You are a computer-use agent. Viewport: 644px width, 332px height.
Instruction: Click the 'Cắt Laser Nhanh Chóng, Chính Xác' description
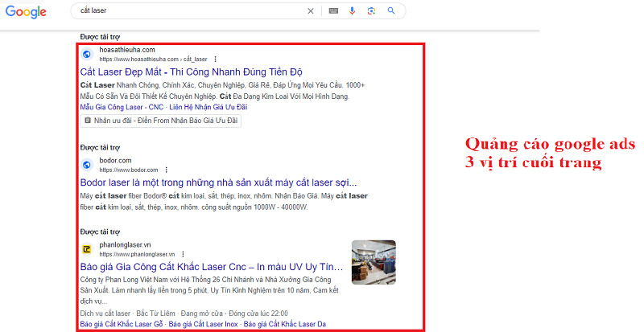click(x=222, y=91)
